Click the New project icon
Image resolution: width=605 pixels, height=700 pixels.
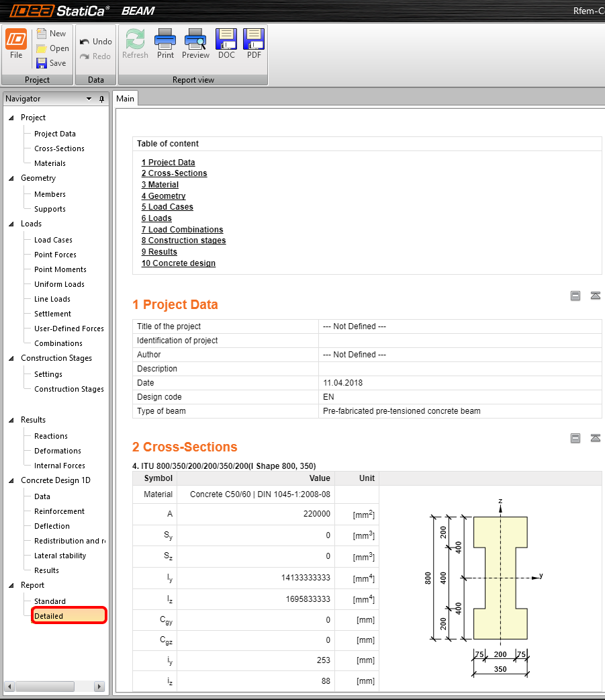click(42, 34)
